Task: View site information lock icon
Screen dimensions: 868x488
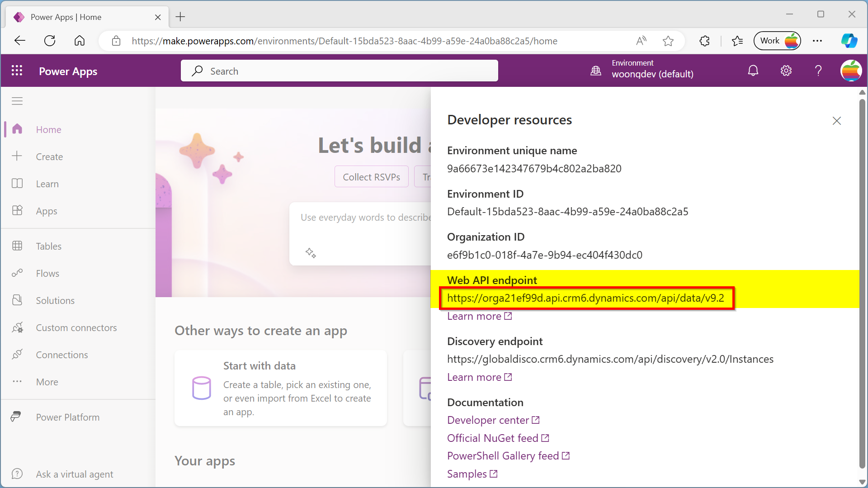Action: (116, 41)
